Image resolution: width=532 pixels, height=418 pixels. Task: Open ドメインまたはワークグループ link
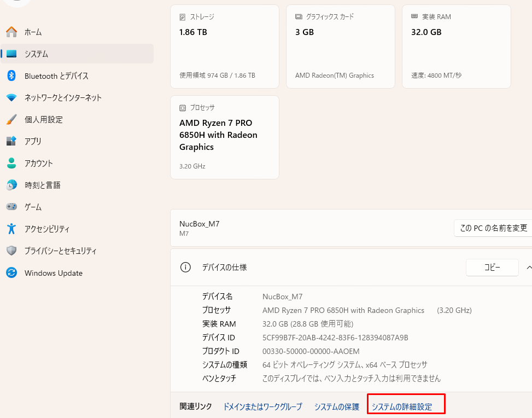[x=262, y=407]
